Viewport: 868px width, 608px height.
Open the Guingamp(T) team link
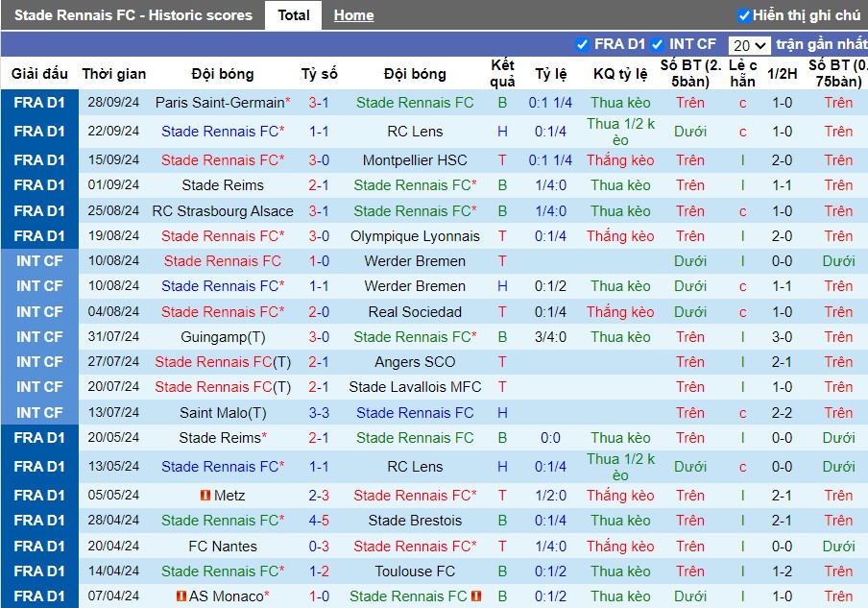(x=223, y=337)
